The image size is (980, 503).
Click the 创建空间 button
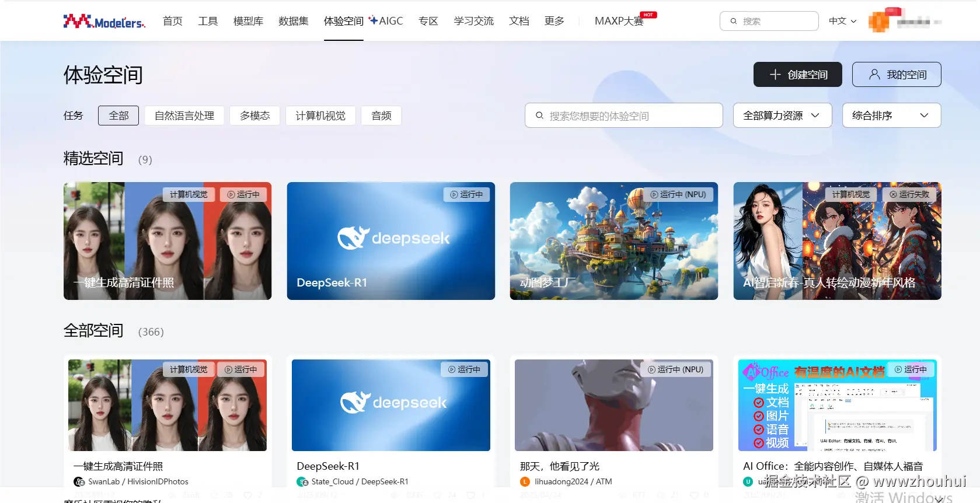pos(797,75)
